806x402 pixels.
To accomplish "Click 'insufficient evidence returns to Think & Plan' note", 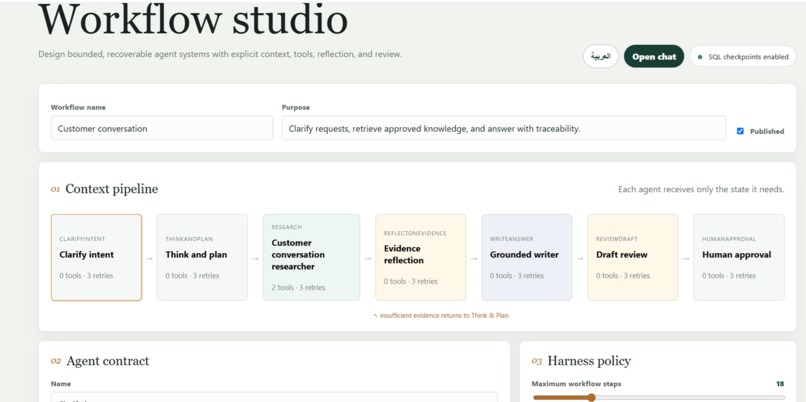I will (x=441, y=316).
